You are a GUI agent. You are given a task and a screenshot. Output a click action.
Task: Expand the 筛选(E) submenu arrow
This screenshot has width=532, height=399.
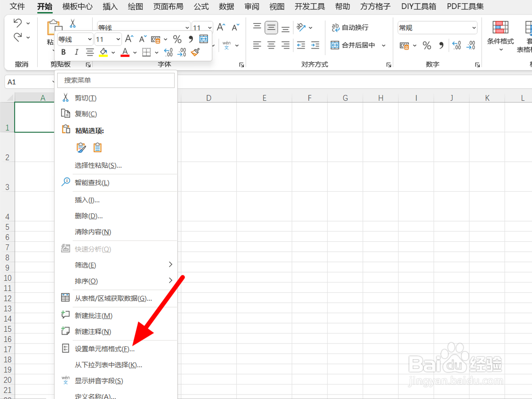pos(171,265)
